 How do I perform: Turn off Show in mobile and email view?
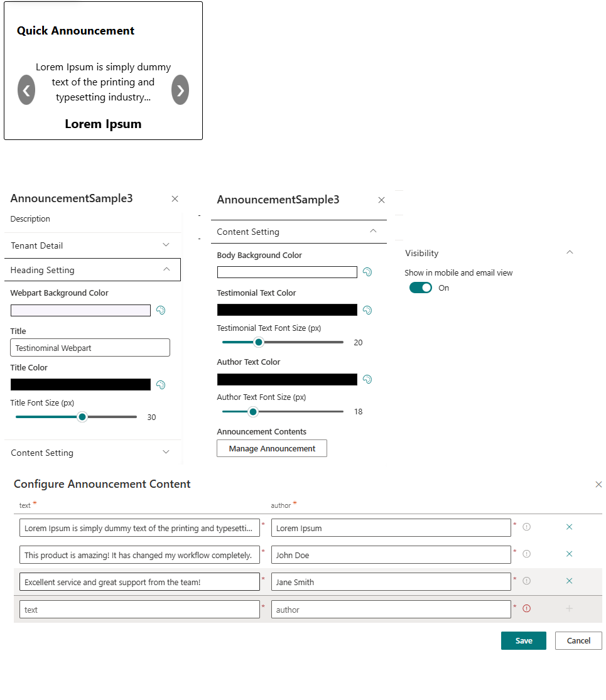[x=421, y=288]
